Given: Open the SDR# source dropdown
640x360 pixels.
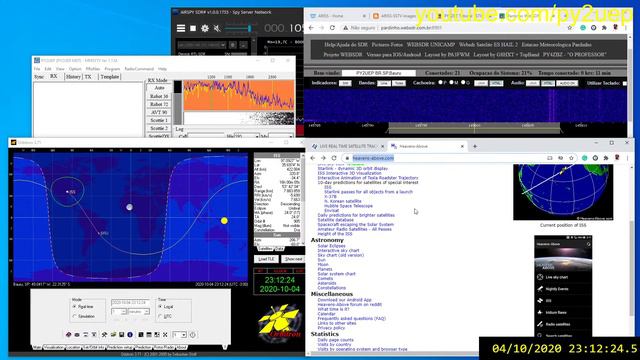Looking at the screenshot, I should (201, 45).
